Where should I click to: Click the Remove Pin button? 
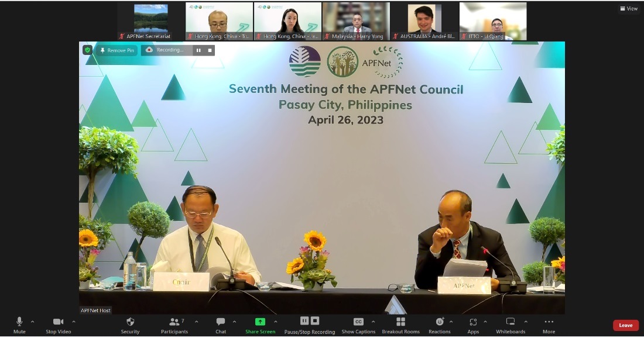click(x=117, y=50)
